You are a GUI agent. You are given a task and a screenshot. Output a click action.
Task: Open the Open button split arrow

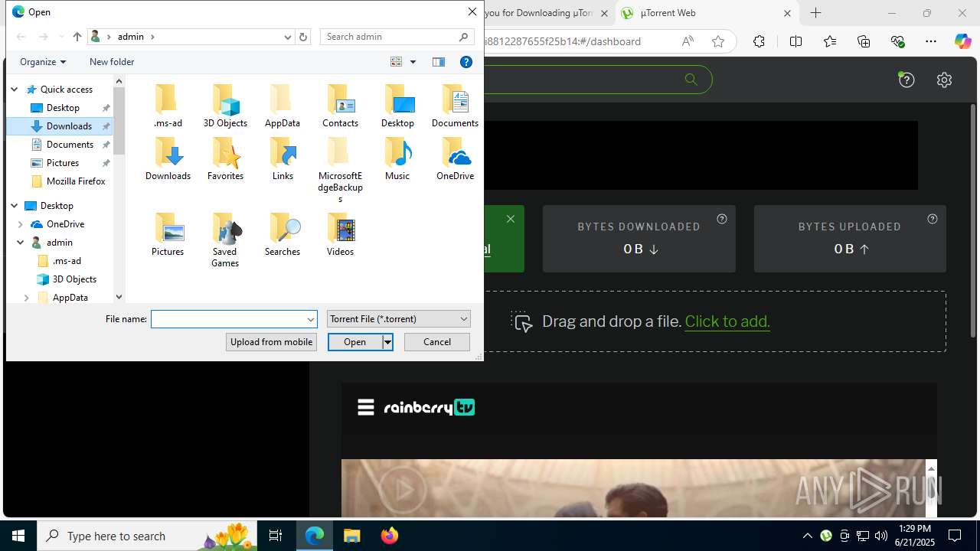pos(387,342)
